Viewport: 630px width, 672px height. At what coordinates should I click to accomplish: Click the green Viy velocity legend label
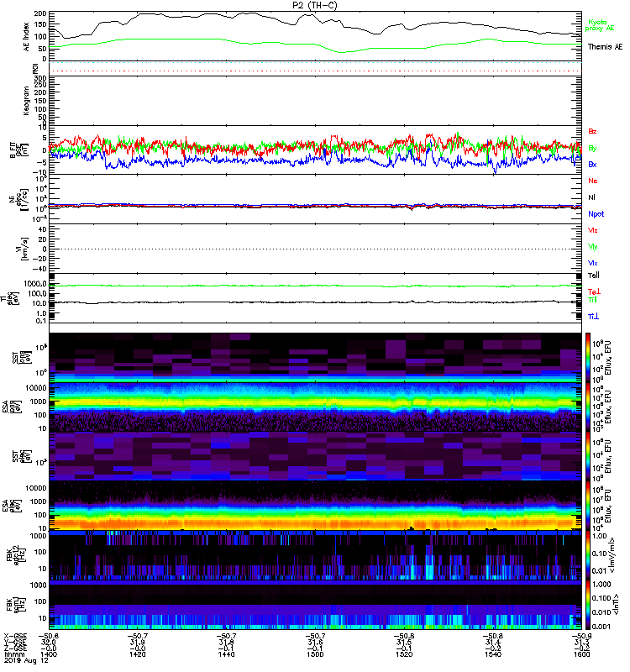point(593,247)
